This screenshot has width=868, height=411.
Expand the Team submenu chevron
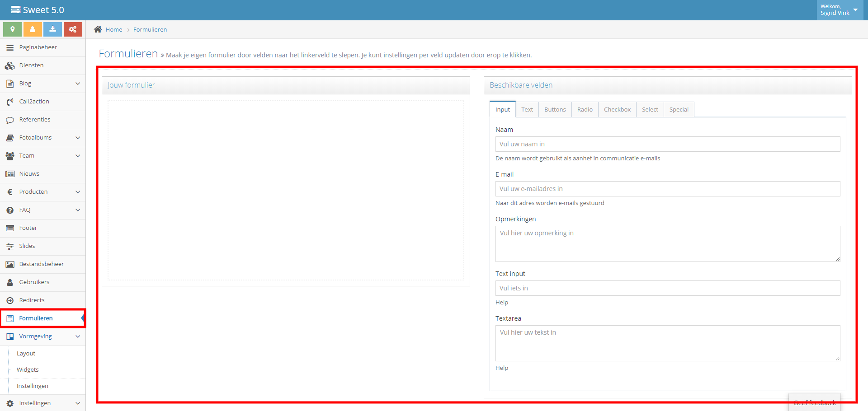point(78,156)
